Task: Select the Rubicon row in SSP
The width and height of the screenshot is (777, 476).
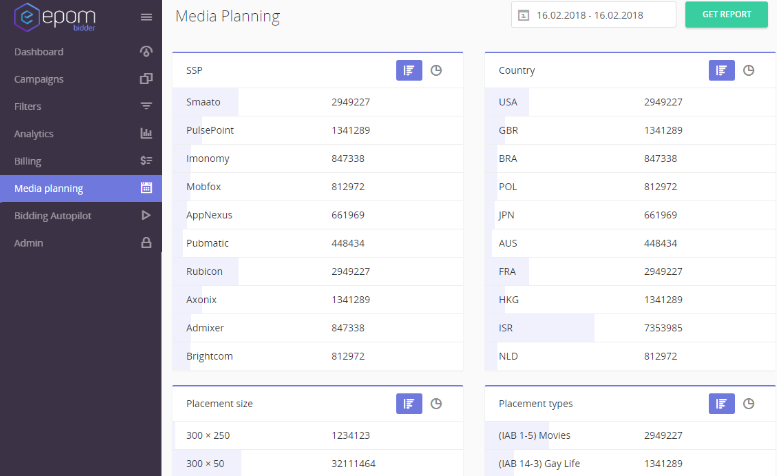Action: pos(318,271)
